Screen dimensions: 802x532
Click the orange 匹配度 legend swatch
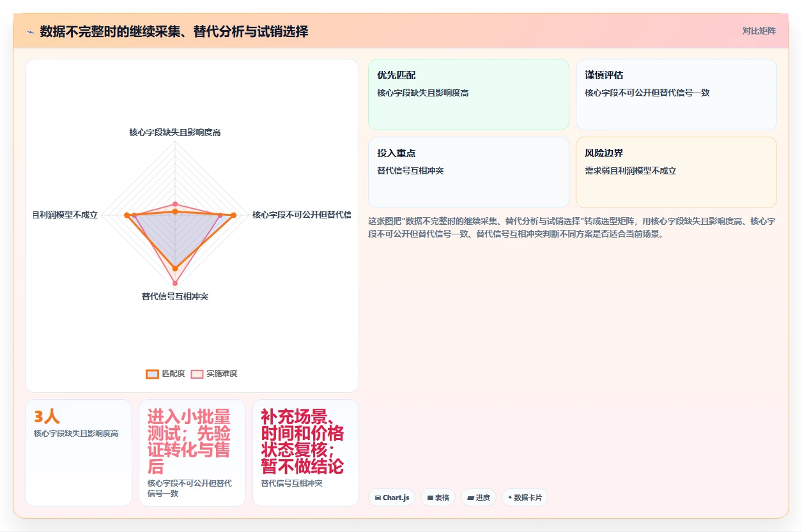pyautogui.click(x=152, y=374)
